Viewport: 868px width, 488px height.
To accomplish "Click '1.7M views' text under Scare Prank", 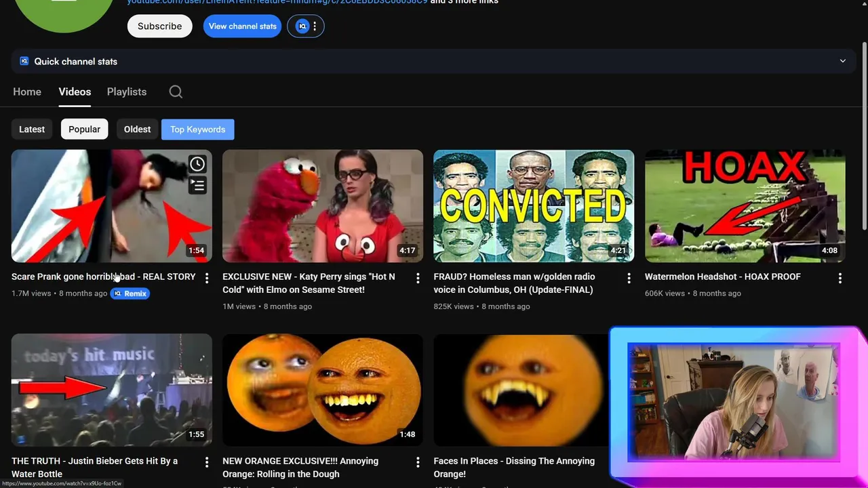I will (31, 293).
